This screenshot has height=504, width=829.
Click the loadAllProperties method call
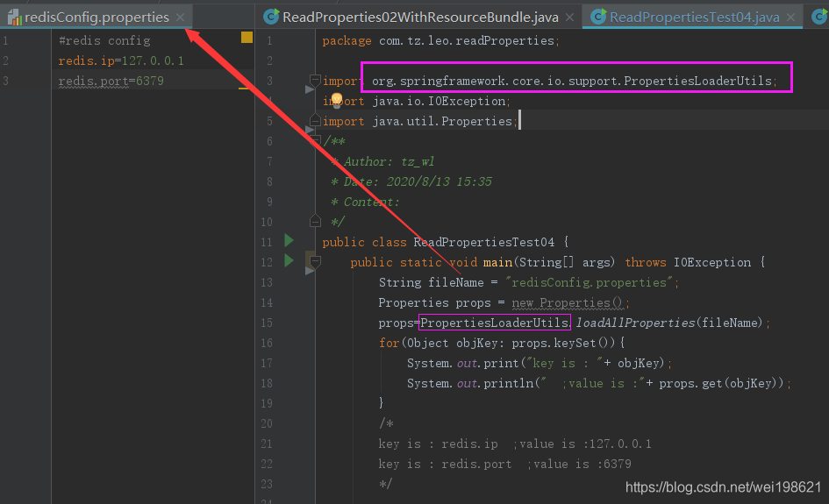635,323
